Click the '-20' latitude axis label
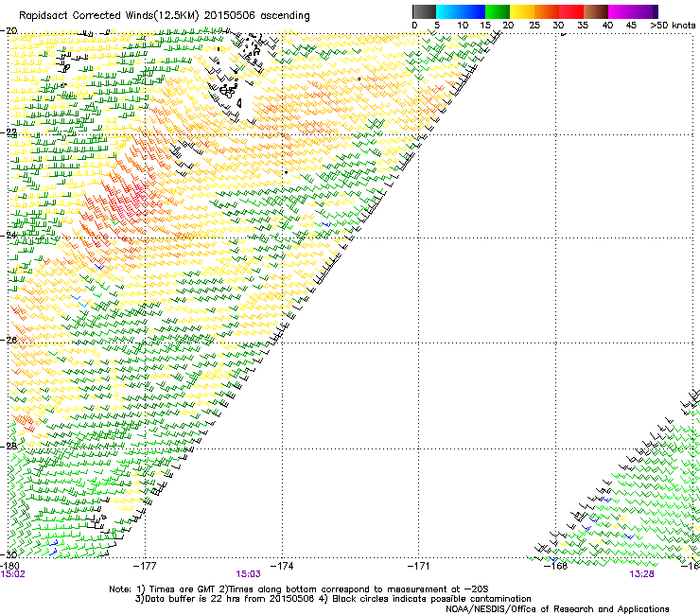 click(9, 31)
